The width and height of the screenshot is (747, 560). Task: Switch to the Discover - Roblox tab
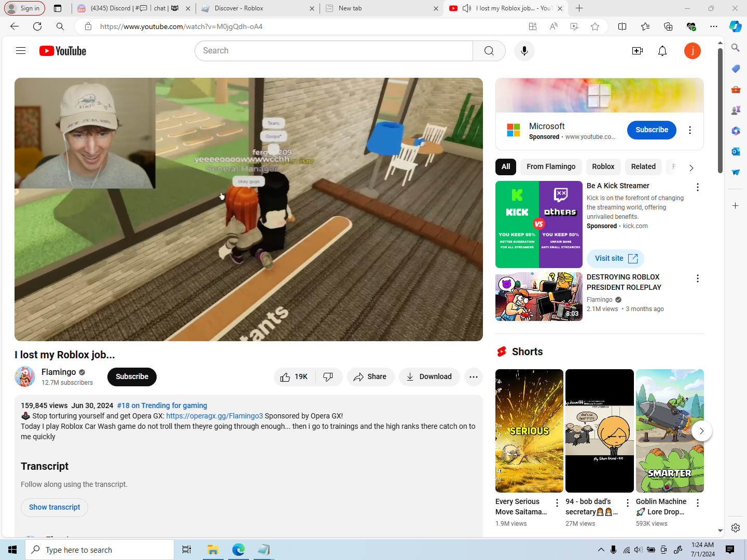tap(258, 8)
